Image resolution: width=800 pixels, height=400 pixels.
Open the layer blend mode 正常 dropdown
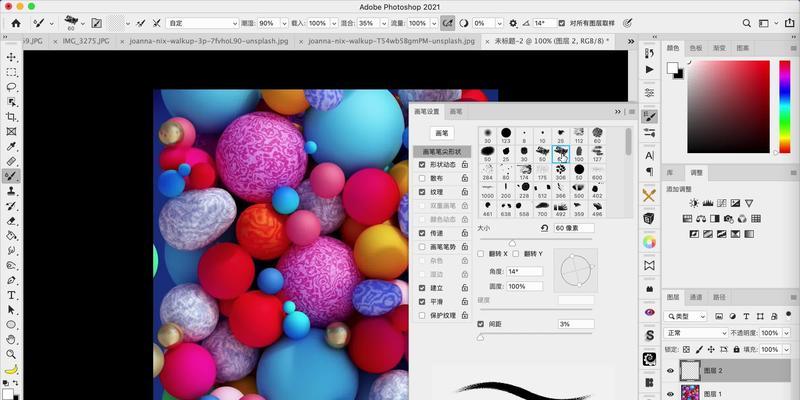(696, 333)
